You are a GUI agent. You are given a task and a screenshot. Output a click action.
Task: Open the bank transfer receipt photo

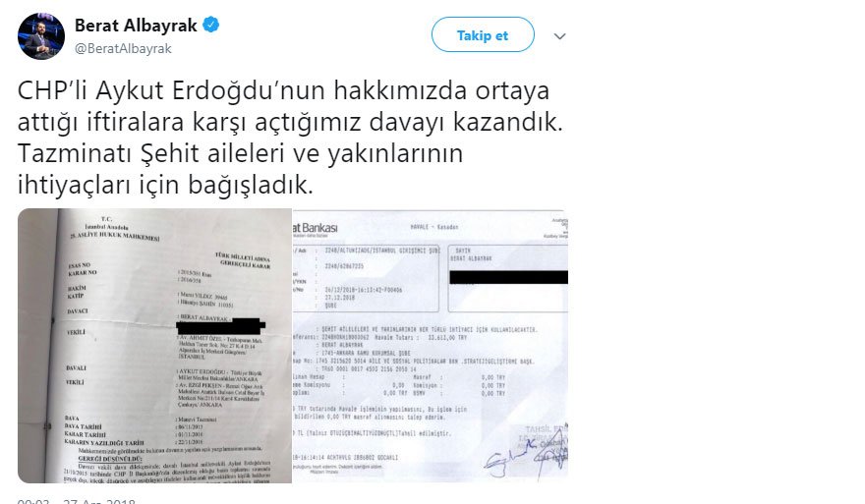click(x=431, y=346)
